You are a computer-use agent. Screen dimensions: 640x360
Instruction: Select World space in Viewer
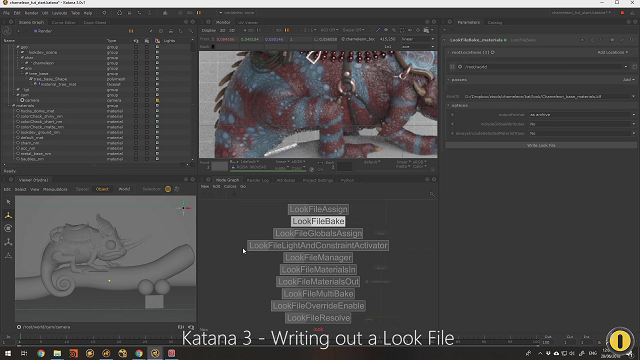click(x=124, y=189)
